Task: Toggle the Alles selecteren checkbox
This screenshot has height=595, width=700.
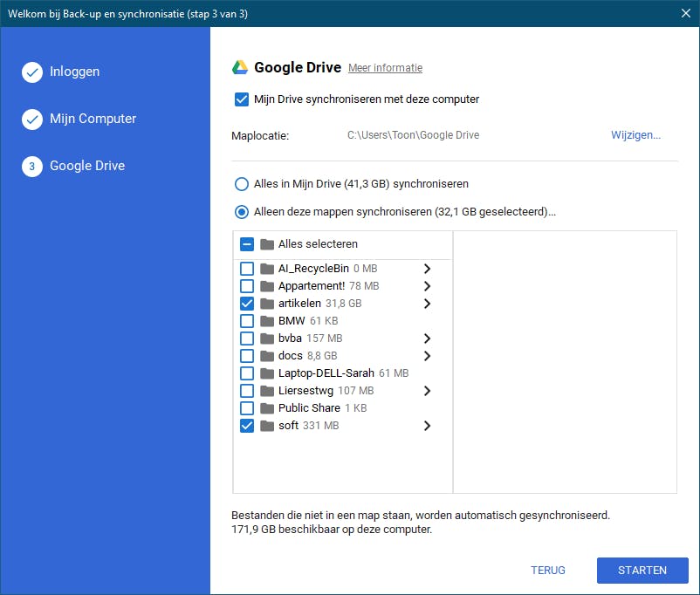Action: [x=247, y=244]
